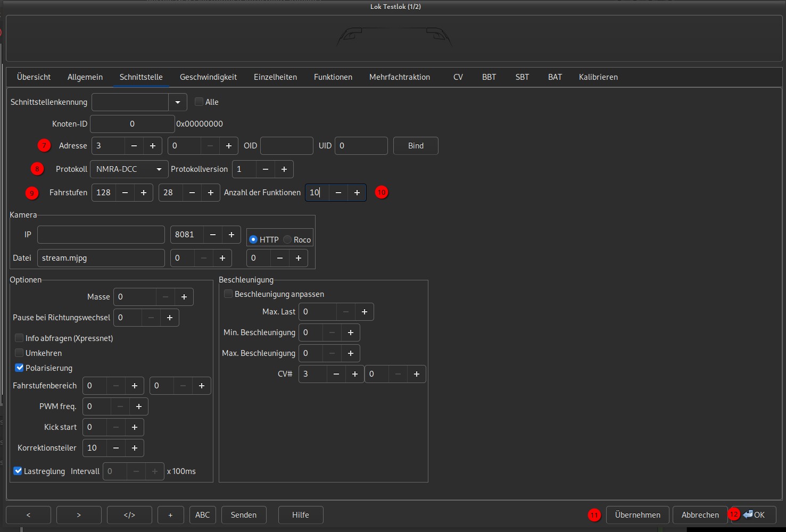Decrease the Adresse value with minus

[x=134, y=146]
